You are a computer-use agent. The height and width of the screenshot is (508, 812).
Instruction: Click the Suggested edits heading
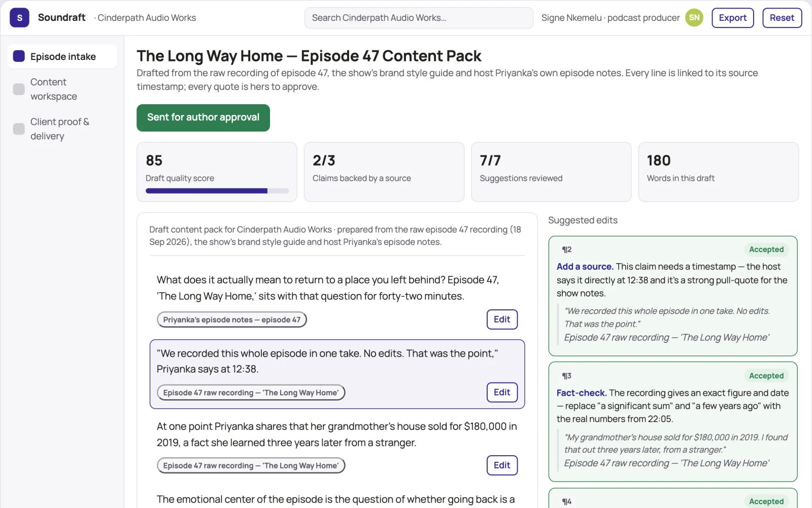(583, 220)
